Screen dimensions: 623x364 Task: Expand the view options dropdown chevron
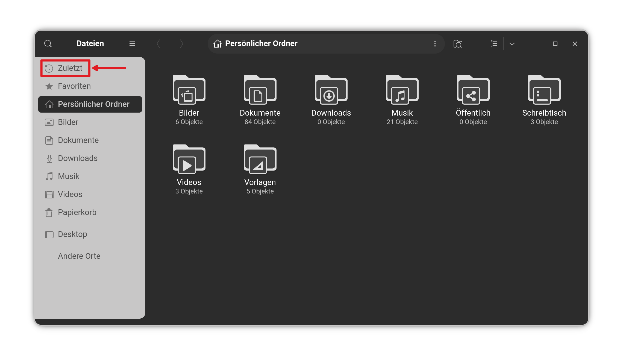(x=512, y=44)
